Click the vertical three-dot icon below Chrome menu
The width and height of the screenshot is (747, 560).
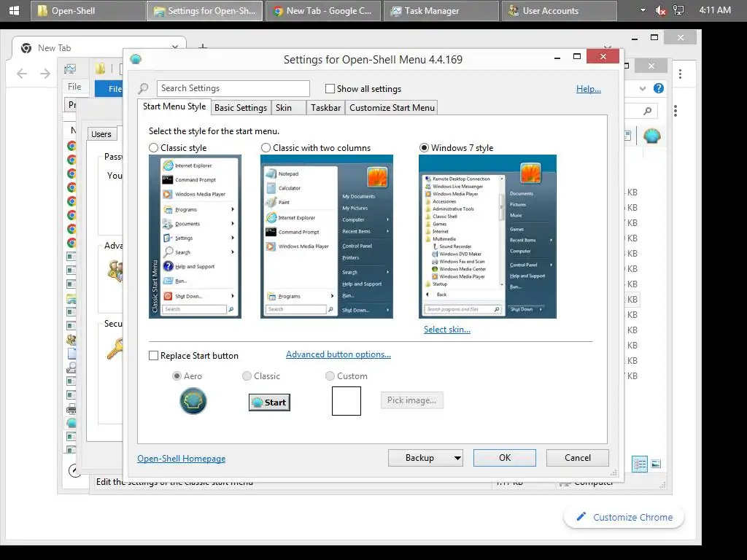676,111
